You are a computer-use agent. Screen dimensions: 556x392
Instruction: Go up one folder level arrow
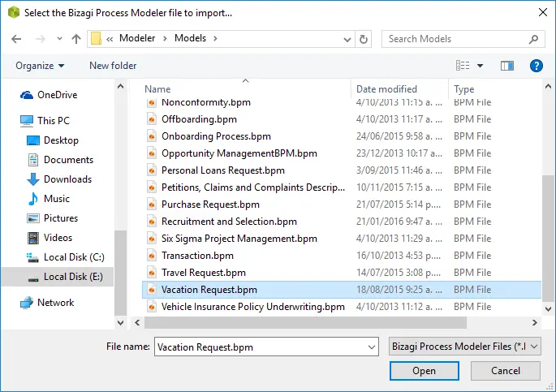point(76,39)
